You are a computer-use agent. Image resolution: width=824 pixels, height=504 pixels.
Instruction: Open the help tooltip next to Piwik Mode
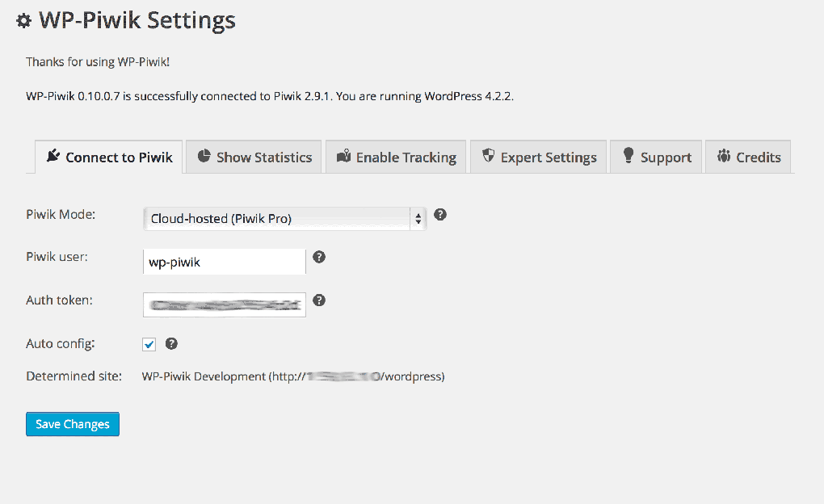click(x=439, y=214)
